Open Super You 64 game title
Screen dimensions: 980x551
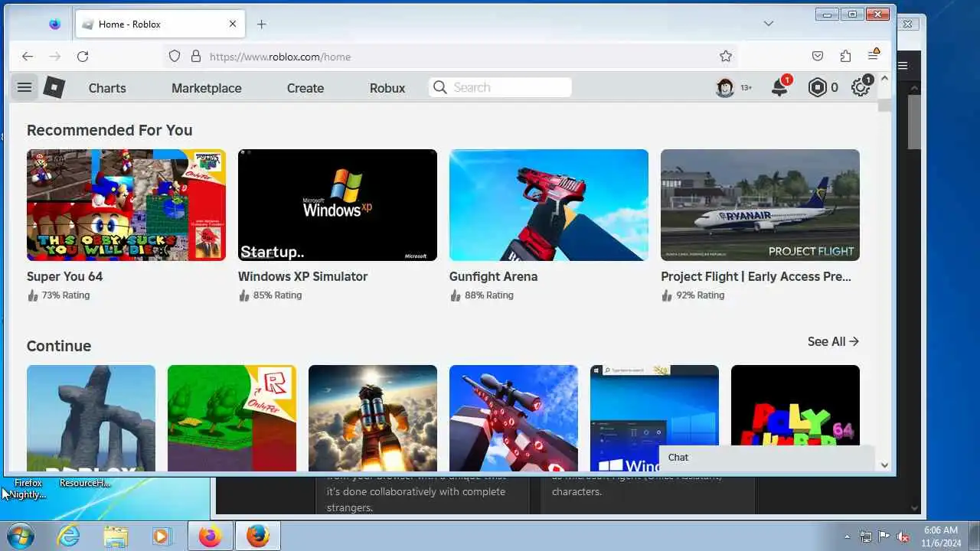coord(64,276)
